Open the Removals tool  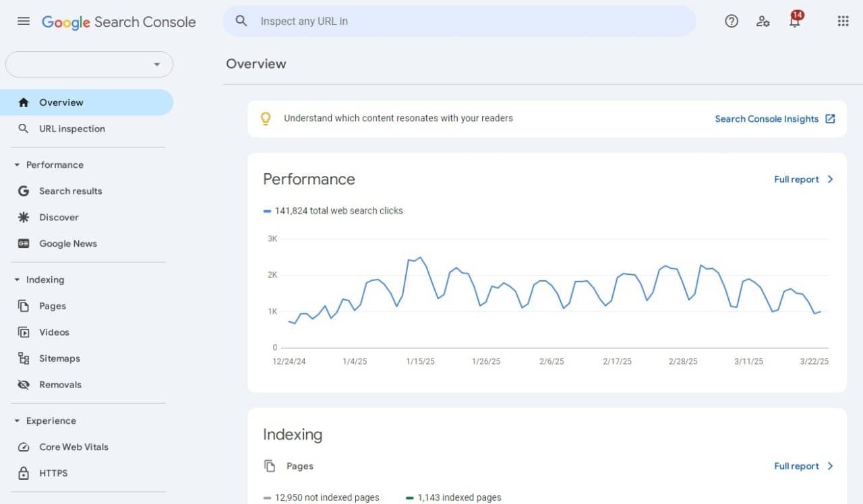(61, 384)
